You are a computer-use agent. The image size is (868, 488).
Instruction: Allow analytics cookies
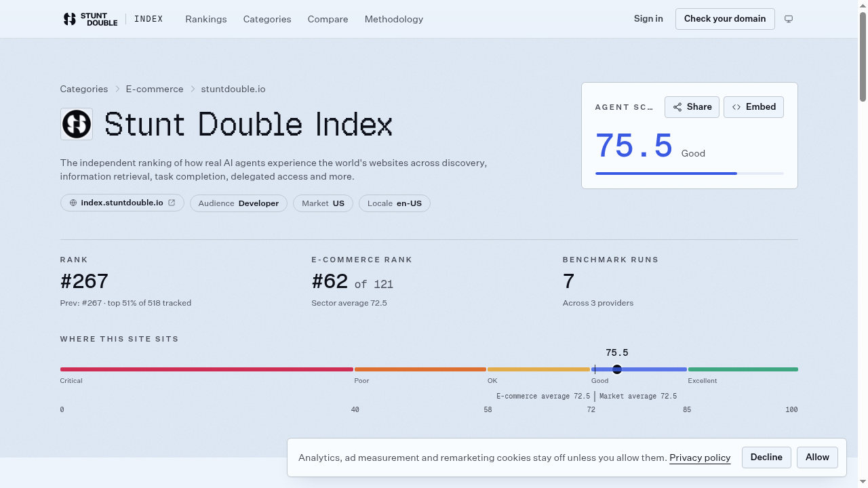tap(817, 457)
